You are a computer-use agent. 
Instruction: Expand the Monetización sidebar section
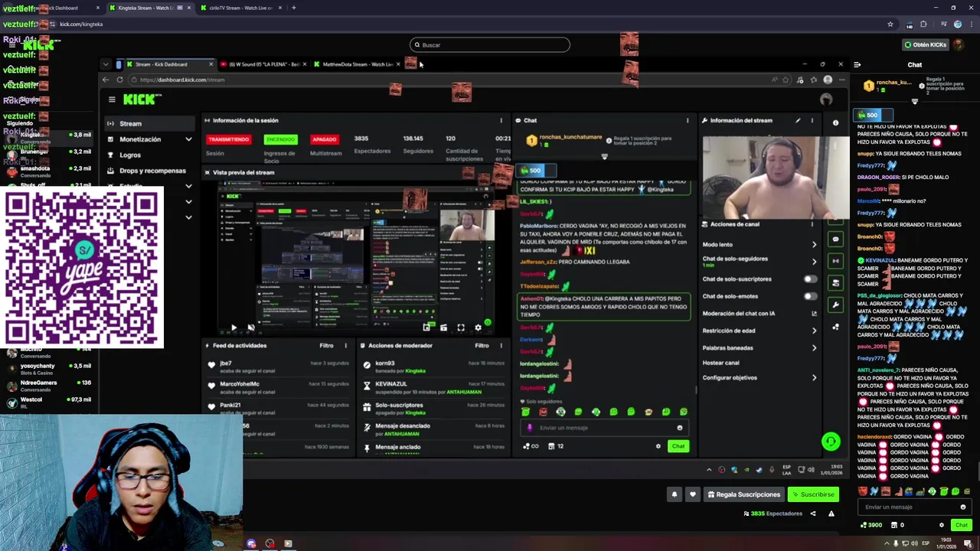pos(188,139)
